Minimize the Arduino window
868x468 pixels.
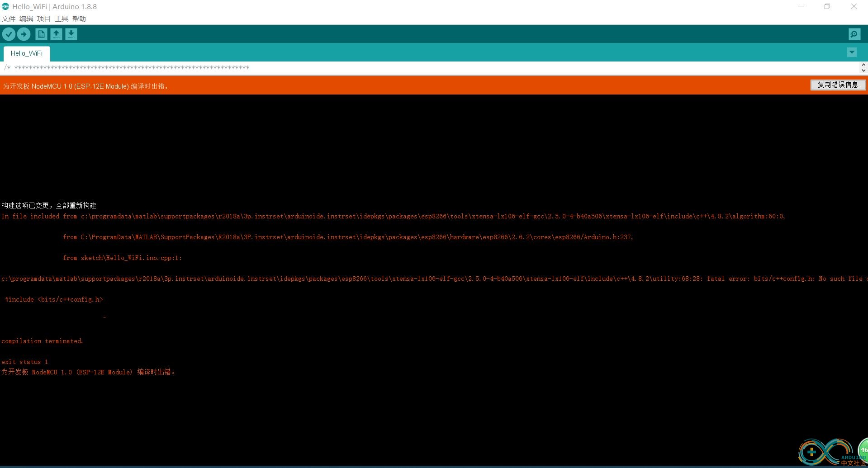coord(801,6)
